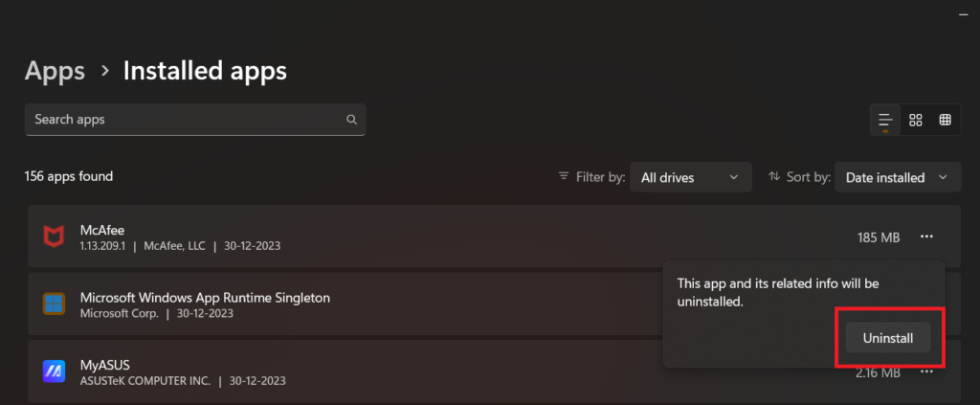The image size is (980, 405).
Task: Switch to table view layout
Action: pyautogui.click(x=946, y=120)
